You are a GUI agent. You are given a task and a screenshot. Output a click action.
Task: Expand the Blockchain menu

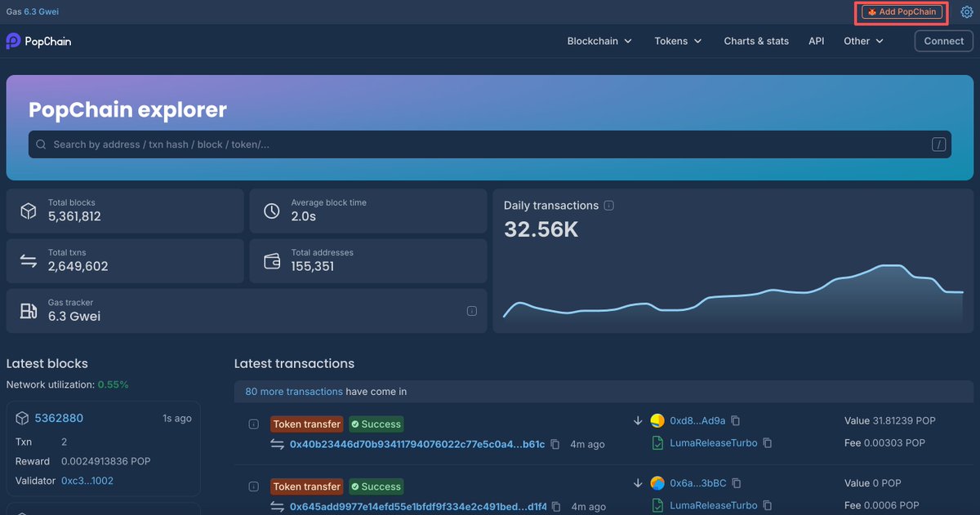tap(599, 41)
